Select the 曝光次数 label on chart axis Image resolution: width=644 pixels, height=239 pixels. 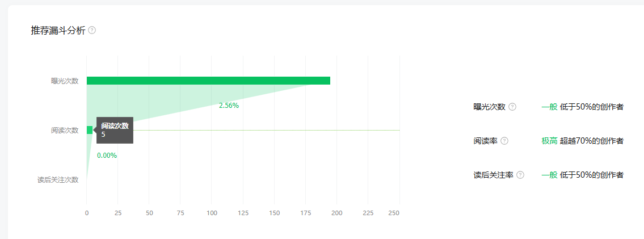tap(65, 81)
